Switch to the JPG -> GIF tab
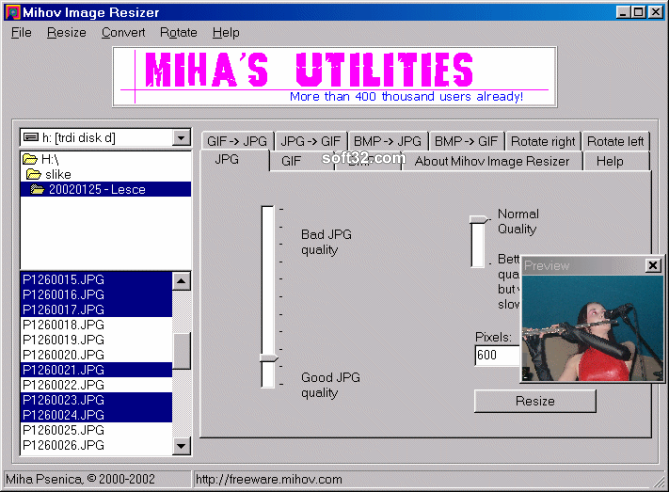The width and height of the screenshot is (669, 492). [x=311, y=141]
